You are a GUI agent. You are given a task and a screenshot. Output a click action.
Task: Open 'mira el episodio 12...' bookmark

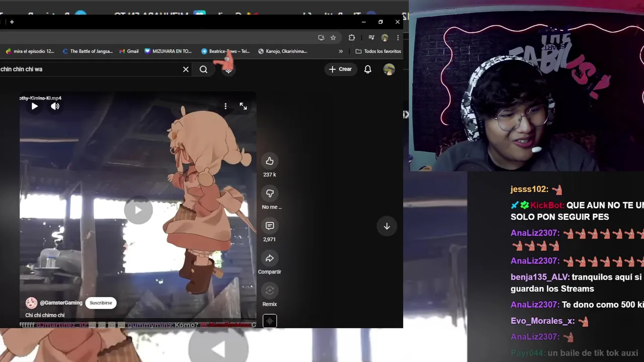tap(30, 51)
